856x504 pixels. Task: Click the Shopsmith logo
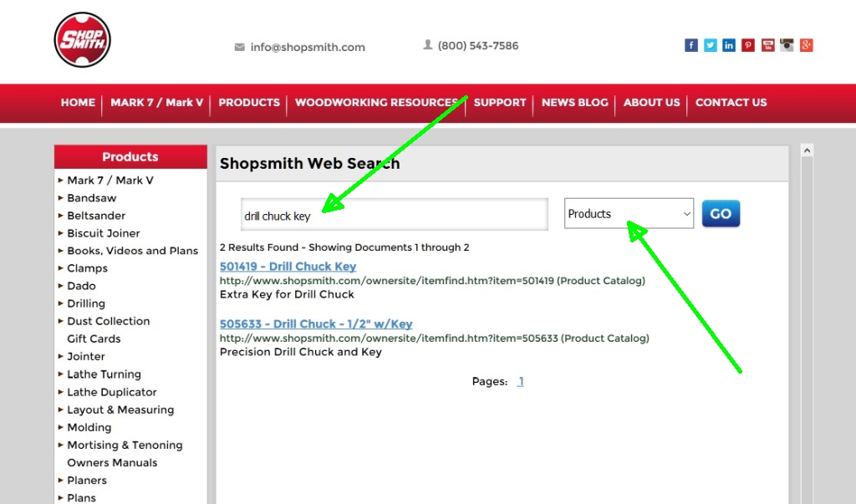tap(83, 40)
